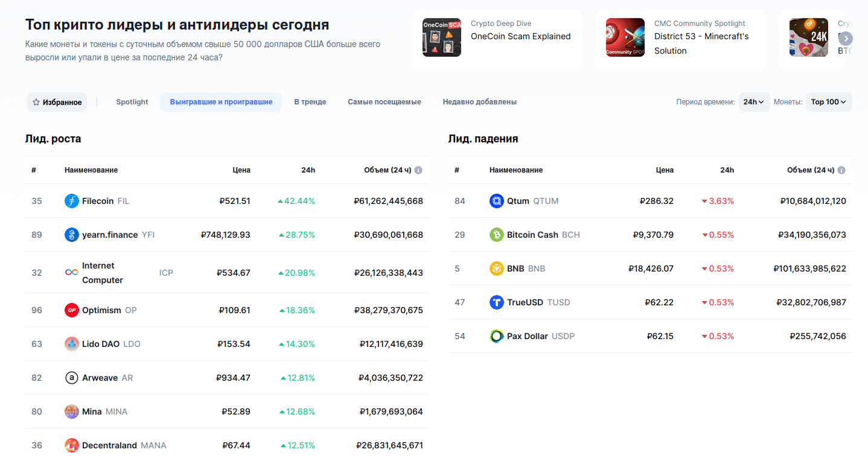
Task: Click the yellow BNB logo icon
Action: [496, 269]
